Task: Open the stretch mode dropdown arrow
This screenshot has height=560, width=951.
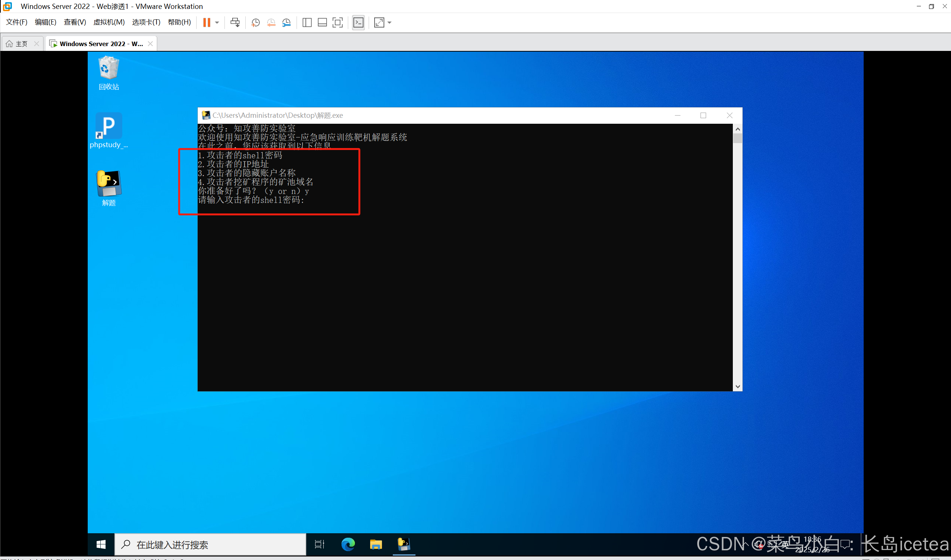Action: click(x=389, y=23)
